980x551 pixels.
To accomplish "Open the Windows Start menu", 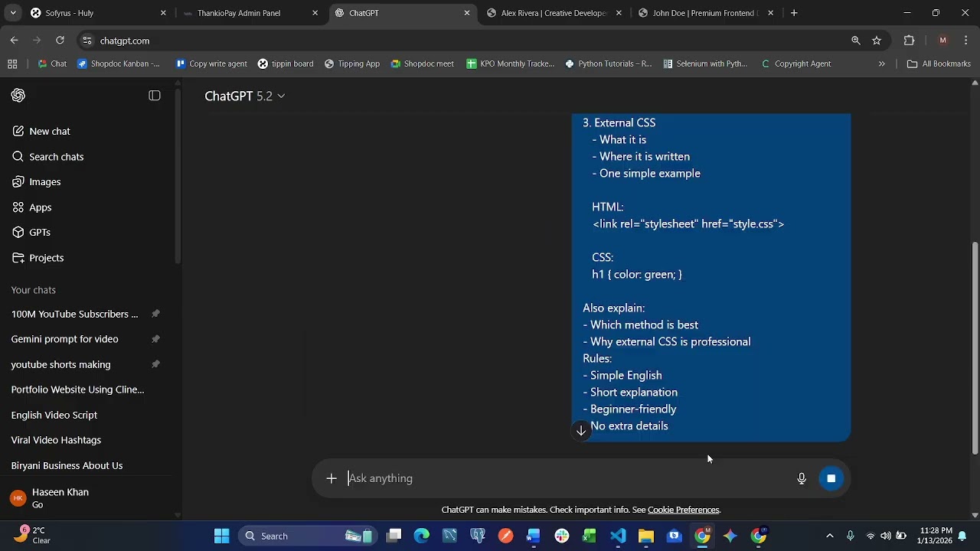I will point(221,536).
